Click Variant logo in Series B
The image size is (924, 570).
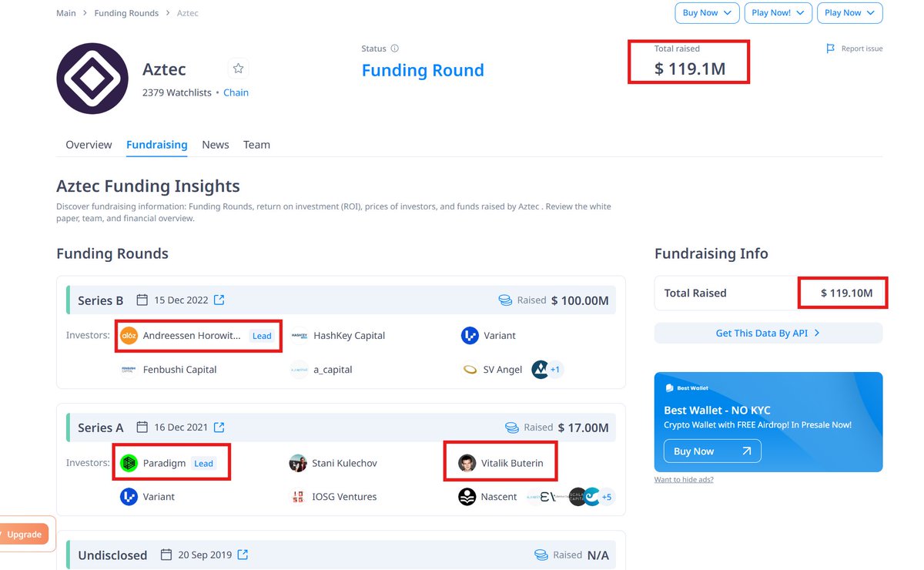coord(470,336)
